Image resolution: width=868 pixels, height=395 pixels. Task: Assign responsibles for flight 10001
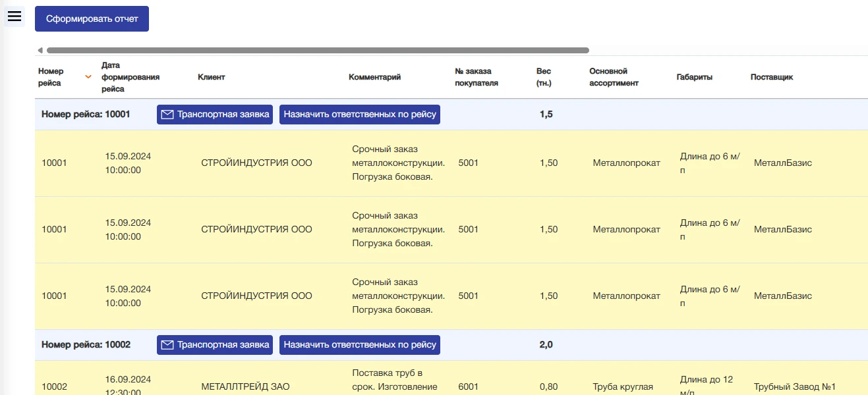360,115
